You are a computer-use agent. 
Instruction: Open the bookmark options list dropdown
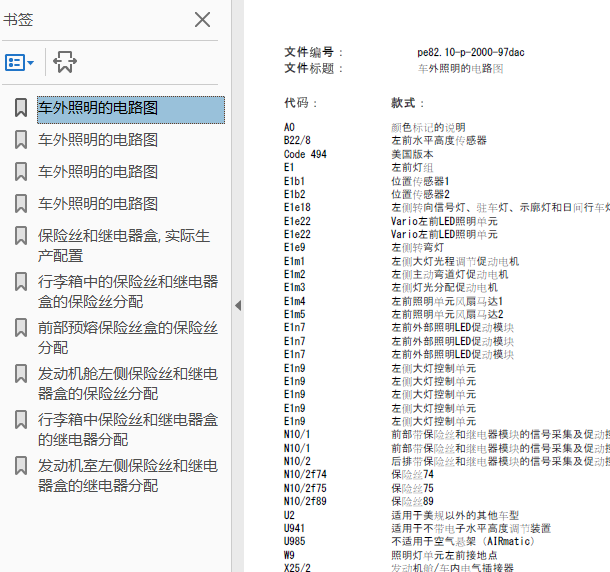coord(19,62)
